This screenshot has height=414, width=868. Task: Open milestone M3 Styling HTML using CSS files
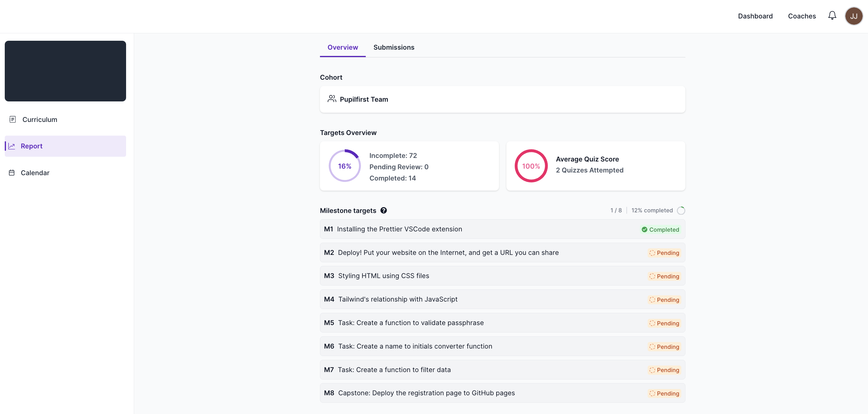click(383, 276)
